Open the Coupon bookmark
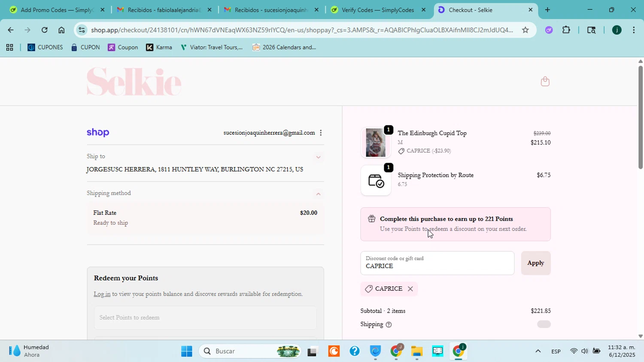The width and height of the screenshot is (644, 362). 123,48
